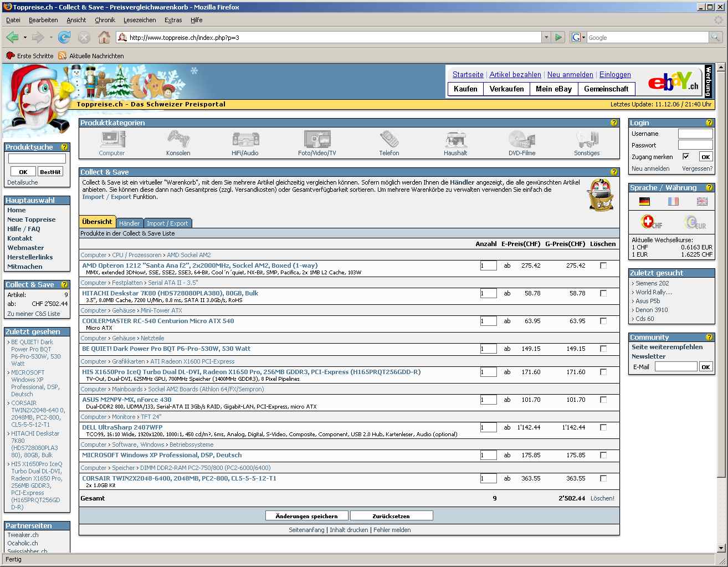Image resolution: width=728 pixels, height=567 pixels.
Task: Check delete box for DELL UltraSharp 2407WFP
Action: [x=603, y=427]
